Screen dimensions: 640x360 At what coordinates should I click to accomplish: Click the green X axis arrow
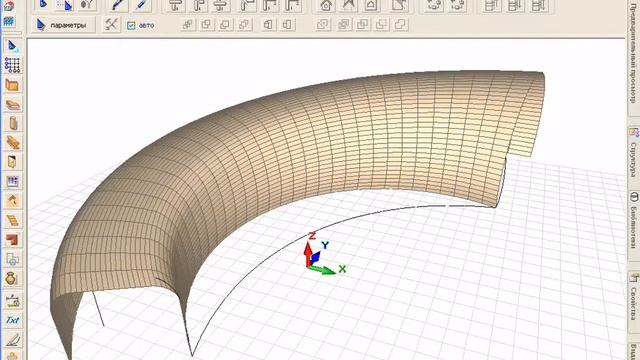click(322, 270)
